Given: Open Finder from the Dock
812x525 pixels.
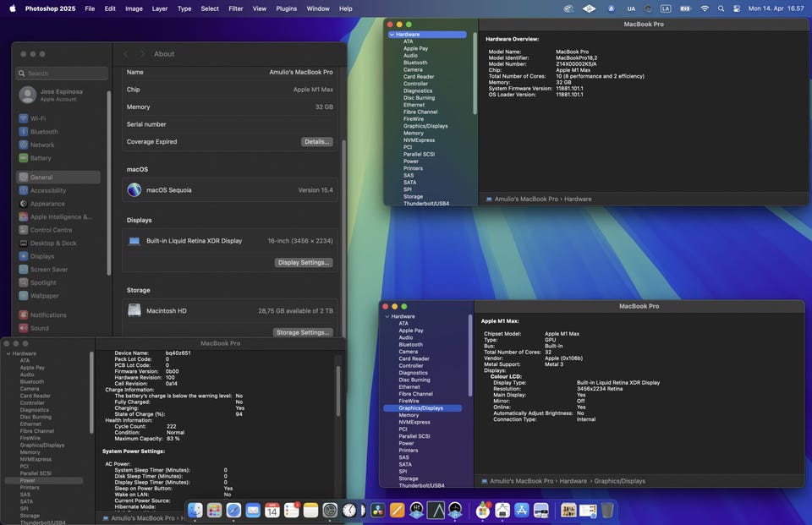Looking at the screenshot, I should pyautogui.click(x=195, y=511).
